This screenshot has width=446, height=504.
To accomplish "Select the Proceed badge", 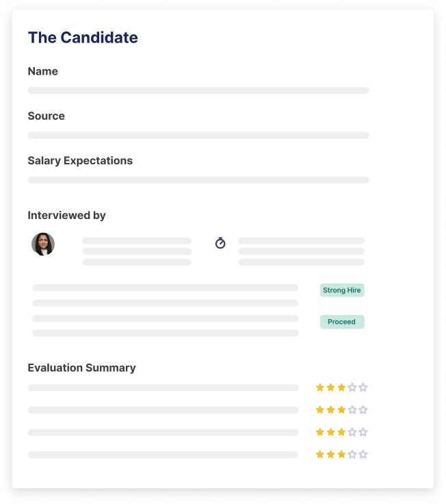I will 342,322.
